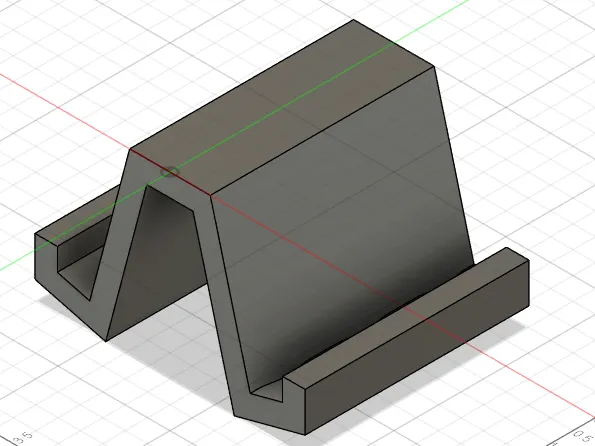Select the inner sloped face under the peak
This screenshot has height=446, width=595.
coord(156,262)
